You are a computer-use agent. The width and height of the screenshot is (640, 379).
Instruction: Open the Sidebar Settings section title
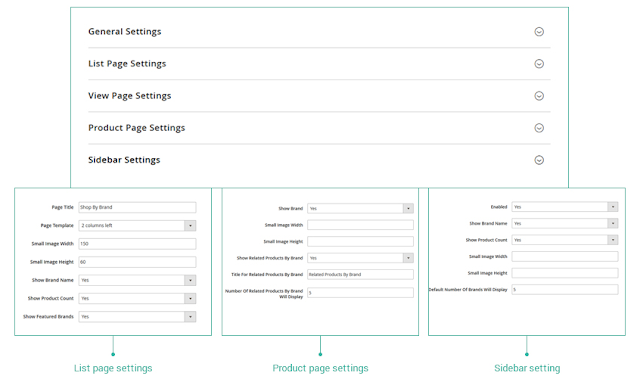click(124, 160)
